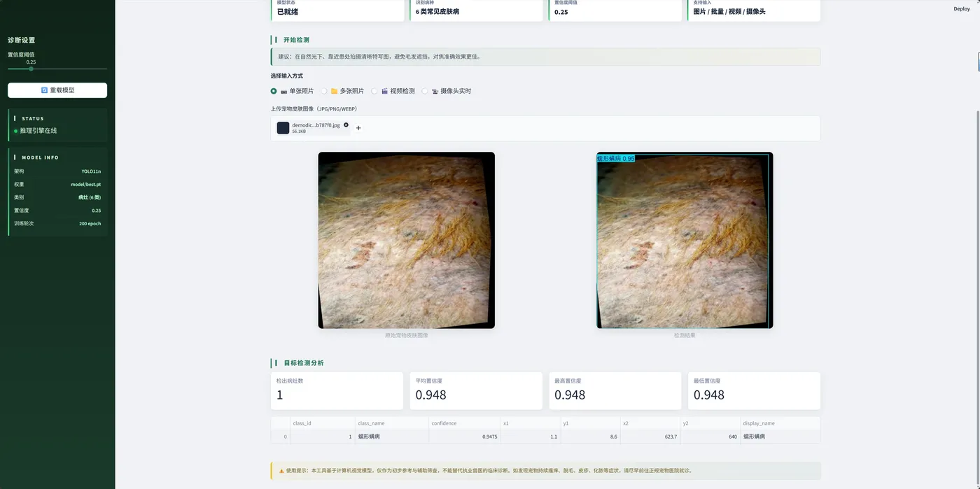
Task: Open the original pet skin image
Action: [407, 240]
